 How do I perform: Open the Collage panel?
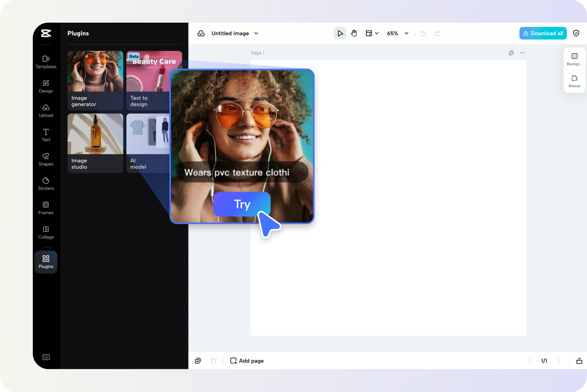46,232
